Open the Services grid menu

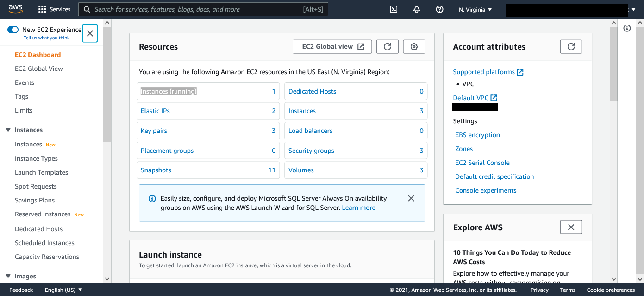(54, 9)
